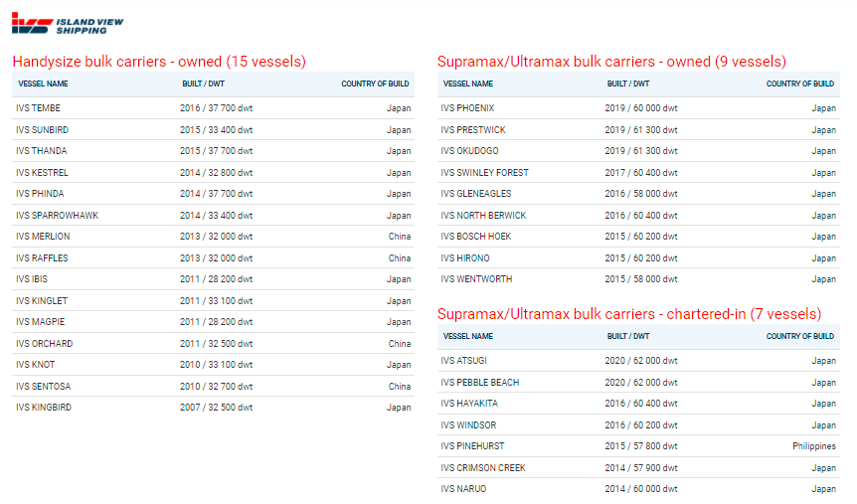857x504 pixels.
Task: Select the IVS KINGBIRD row
Action: pos(213,408)
